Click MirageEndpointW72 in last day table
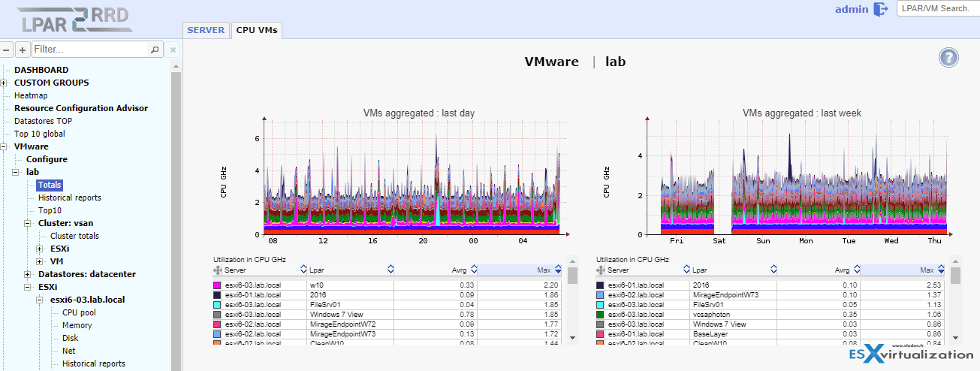 (x=342, y=324)
